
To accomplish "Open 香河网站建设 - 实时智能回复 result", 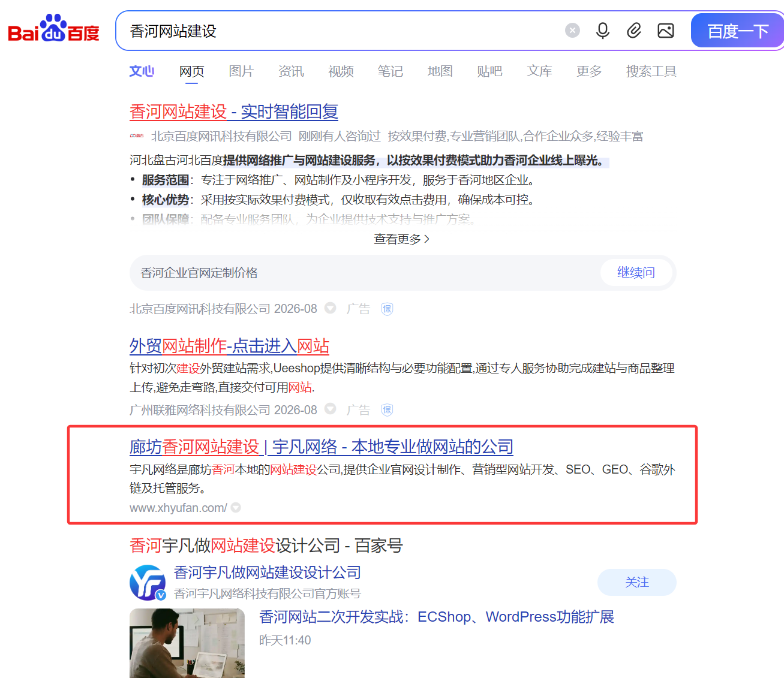I will coord(234,112).
